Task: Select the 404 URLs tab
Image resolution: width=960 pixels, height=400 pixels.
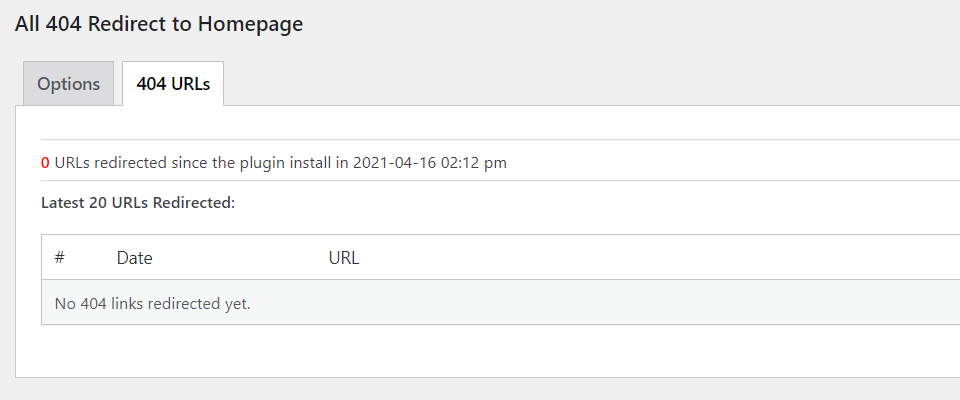Action: (173, 84)
